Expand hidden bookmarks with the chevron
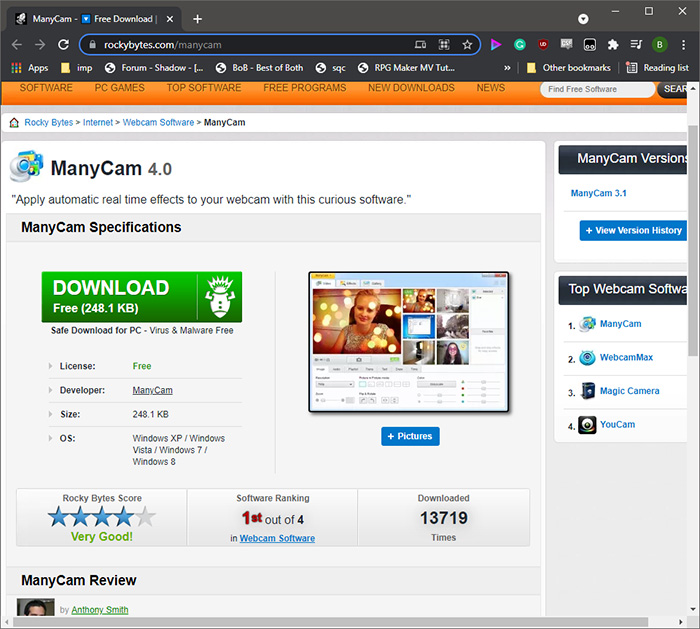Screen dimensions: 700x629 pyautogui.click(x=507, y=68)
